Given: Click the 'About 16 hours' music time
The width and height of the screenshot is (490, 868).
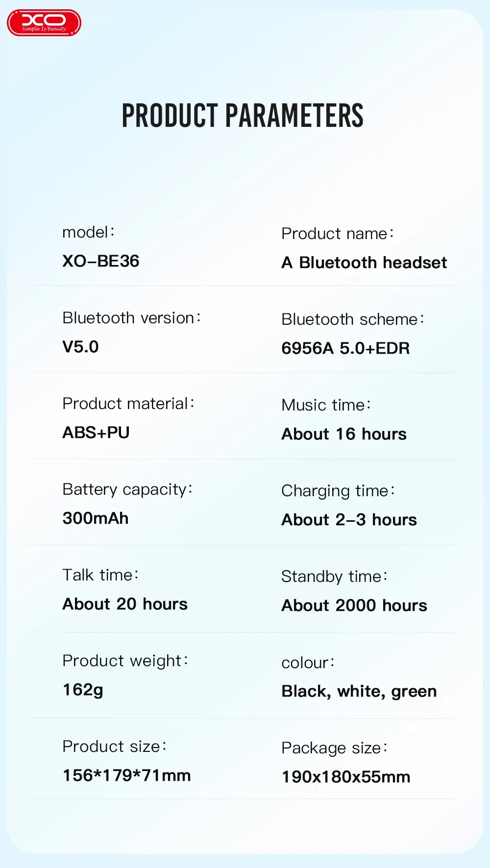Looking at the screenshot, I should 344,434.
